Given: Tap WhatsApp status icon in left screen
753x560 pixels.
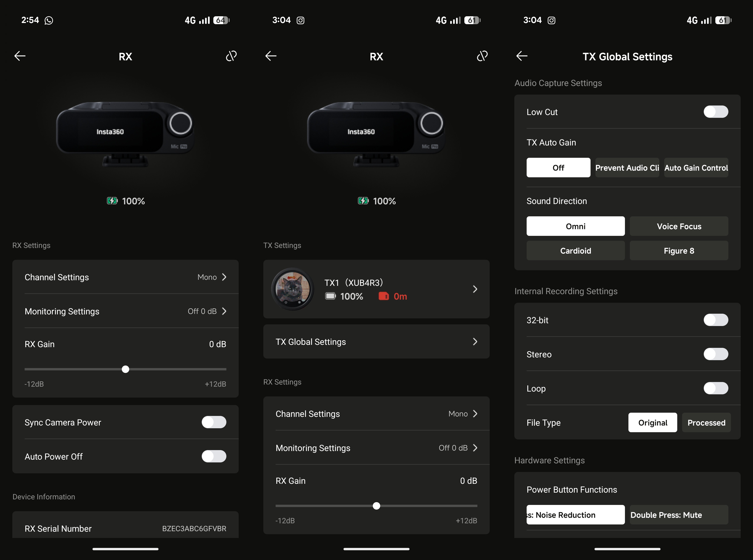Looking at the screenshot, I should (x=49, y=20).
